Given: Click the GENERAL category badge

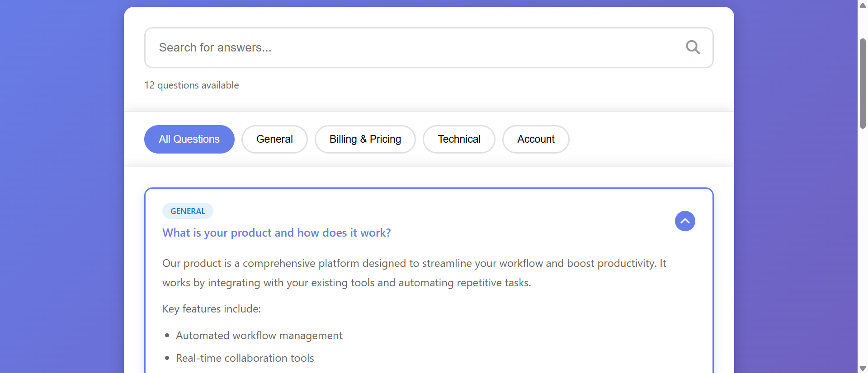Looking at the screenshot, I should click(188, 211).
